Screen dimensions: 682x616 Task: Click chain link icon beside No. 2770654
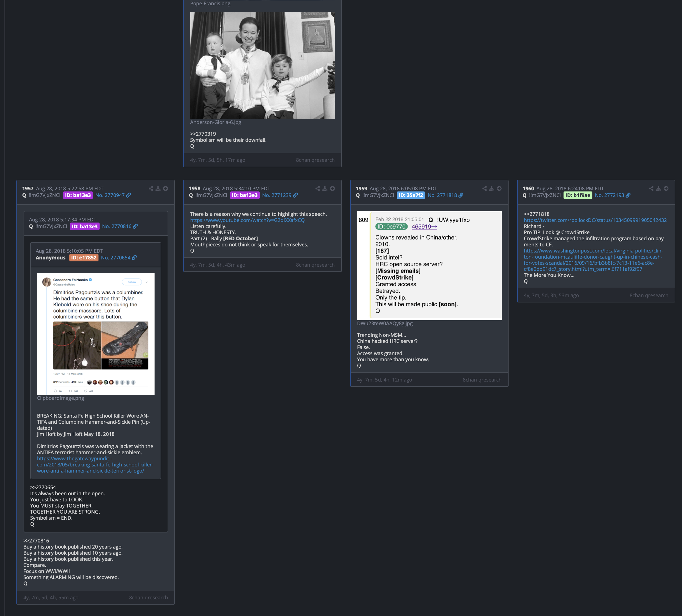134,257
